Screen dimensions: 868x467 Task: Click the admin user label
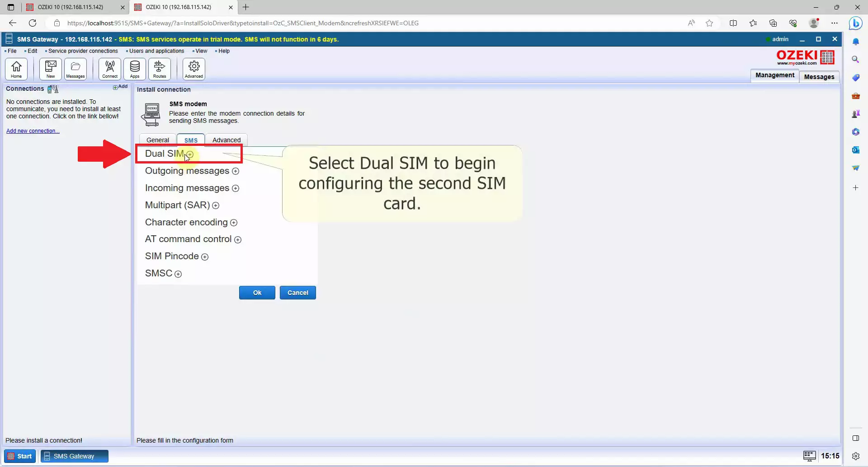(x=780, y=39)
